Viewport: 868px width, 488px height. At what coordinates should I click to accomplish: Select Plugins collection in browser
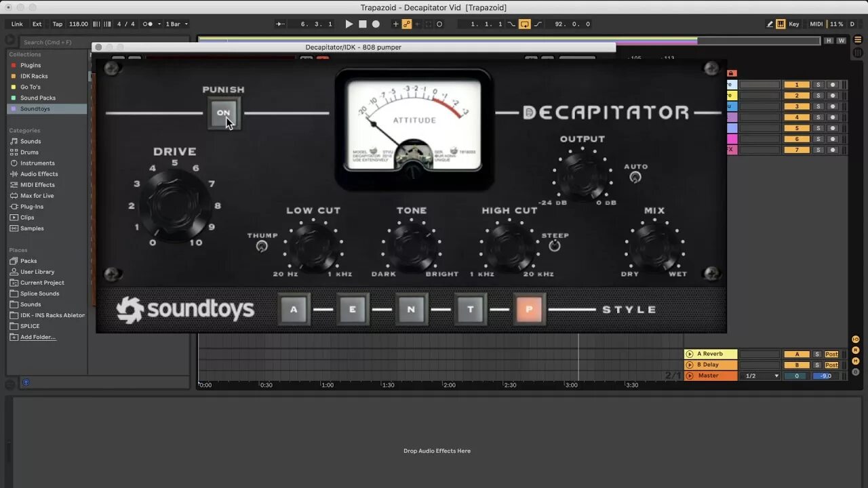pyautogui.click(x=31, y=65)
